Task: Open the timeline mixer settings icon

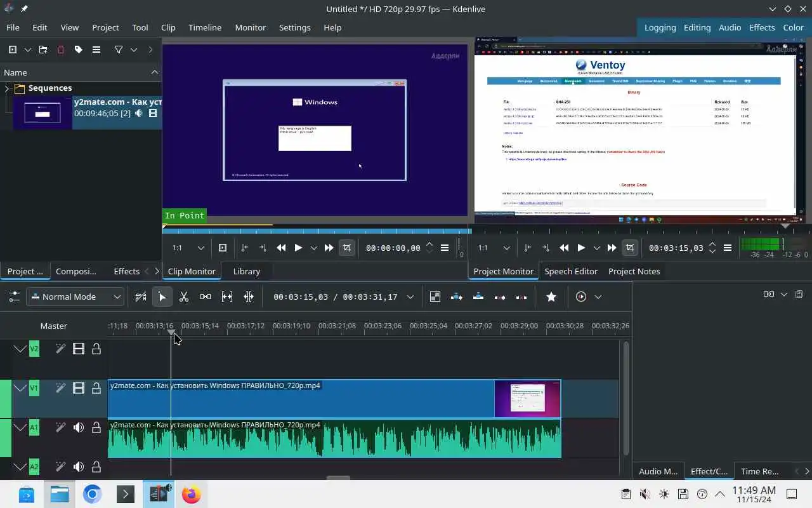Action: tap(14, 297)
